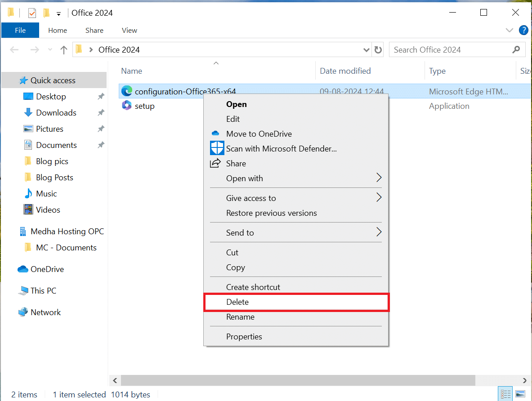Select This PC in the navigation pane
This screenshot has width=532, height=401.
pyautogui.click(x=43, y=290)
